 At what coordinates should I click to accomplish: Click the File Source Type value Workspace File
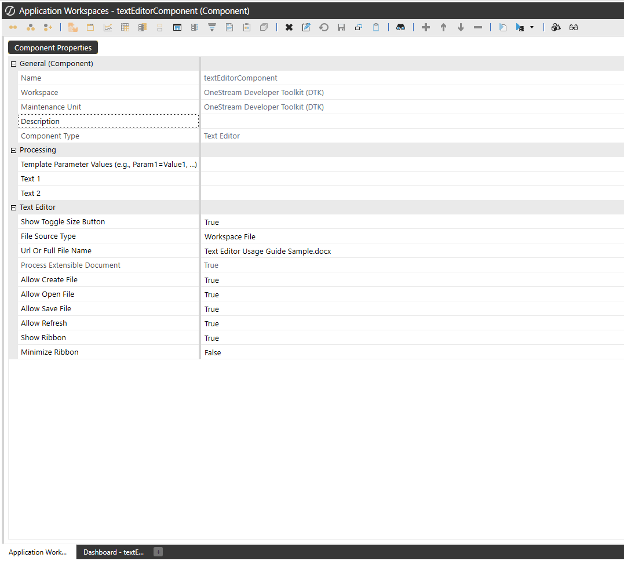(x=230, y=237)
